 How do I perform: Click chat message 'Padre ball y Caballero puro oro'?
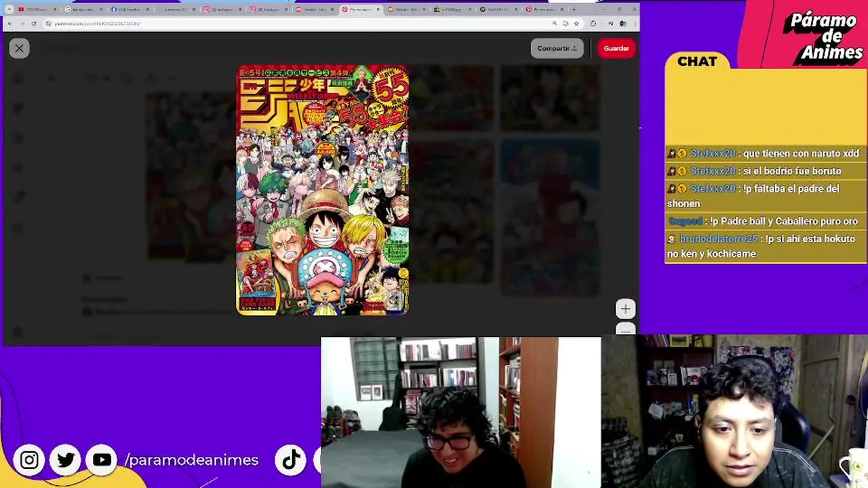[x=784, y=221]
